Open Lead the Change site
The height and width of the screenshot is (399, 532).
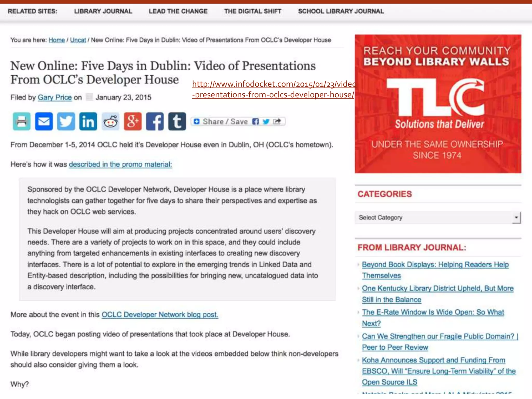pos(178,11)
